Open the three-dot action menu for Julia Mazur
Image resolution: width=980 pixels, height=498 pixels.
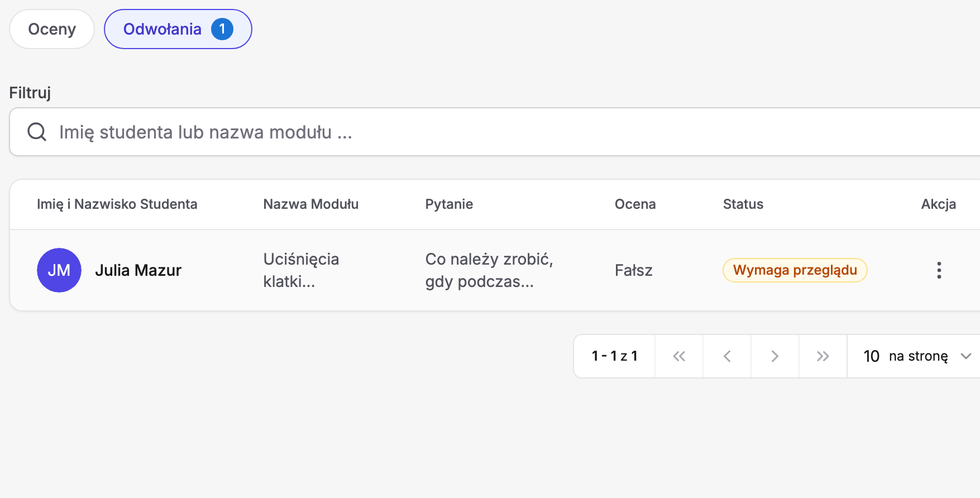point(939,270)
